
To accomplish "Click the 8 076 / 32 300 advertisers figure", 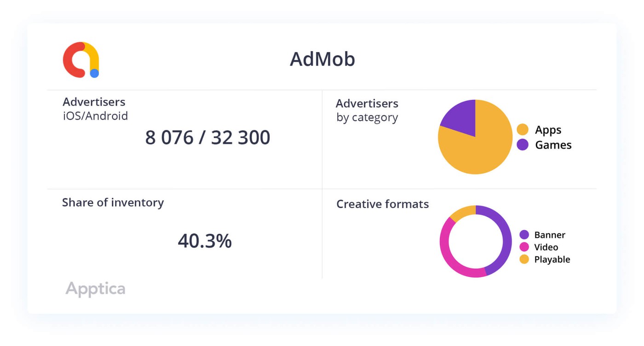I will pyautogui.click(x=207, y=138).
